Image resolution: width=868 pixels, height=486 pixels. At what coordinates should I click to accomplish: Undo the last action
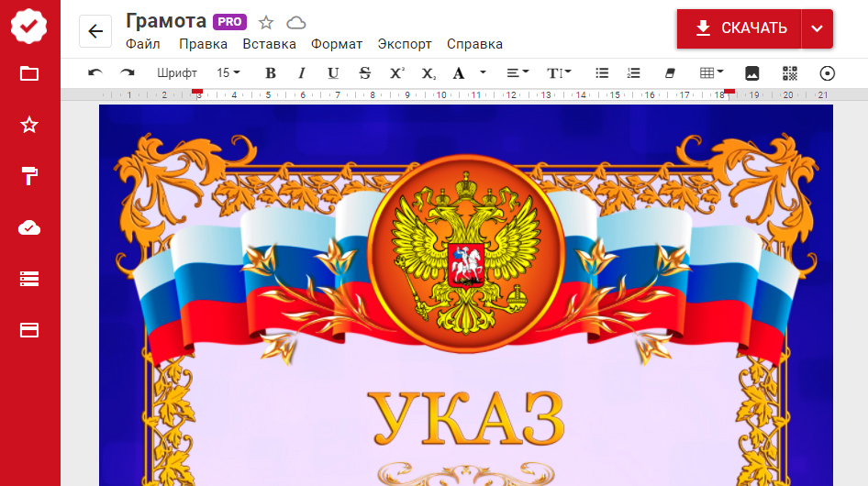tap(95, 73)
